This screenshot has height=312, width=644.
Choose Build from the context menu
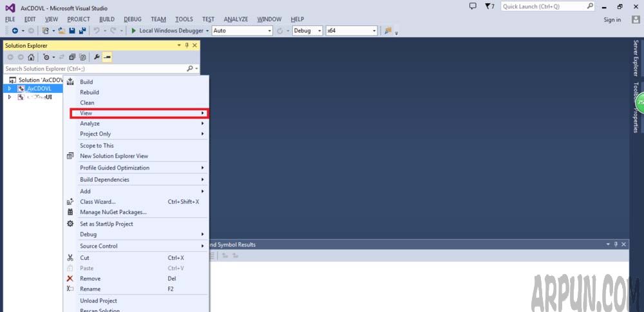point(137,82)
